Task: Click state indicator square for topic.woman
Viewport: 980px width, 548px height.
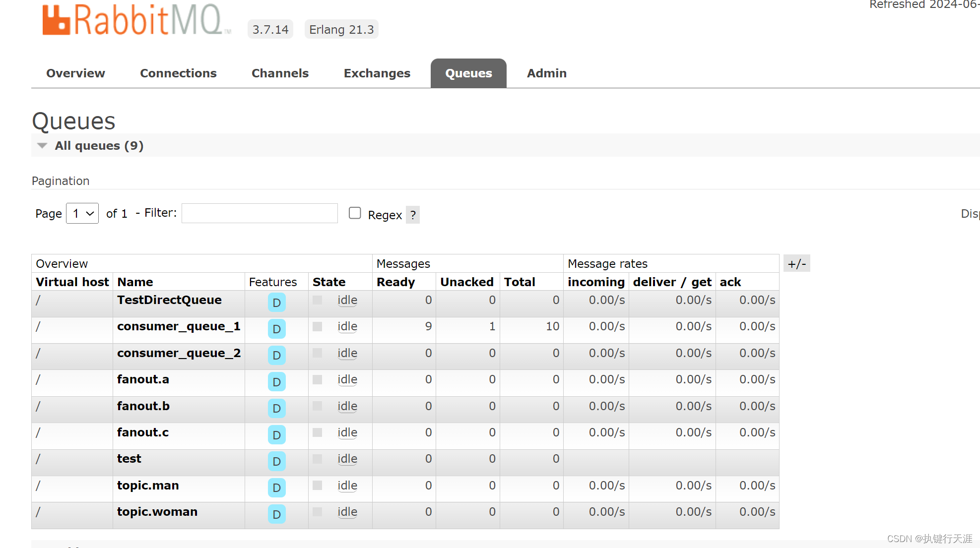Action: pos(318,512)
